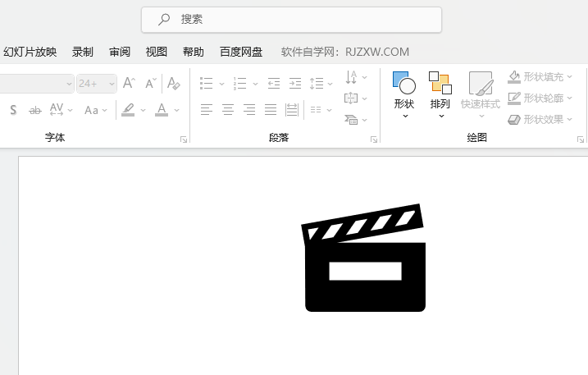The height and width of the screenshot is (375, 588).
Task: Select the 视图 tab
Action: coord(157,52)
